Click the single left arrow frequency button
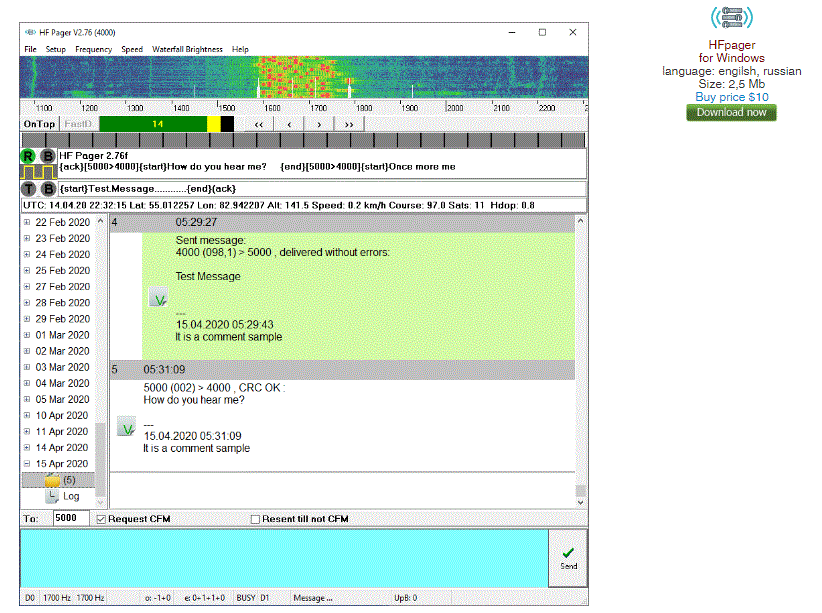822x613 pixels. pos(289,124)
